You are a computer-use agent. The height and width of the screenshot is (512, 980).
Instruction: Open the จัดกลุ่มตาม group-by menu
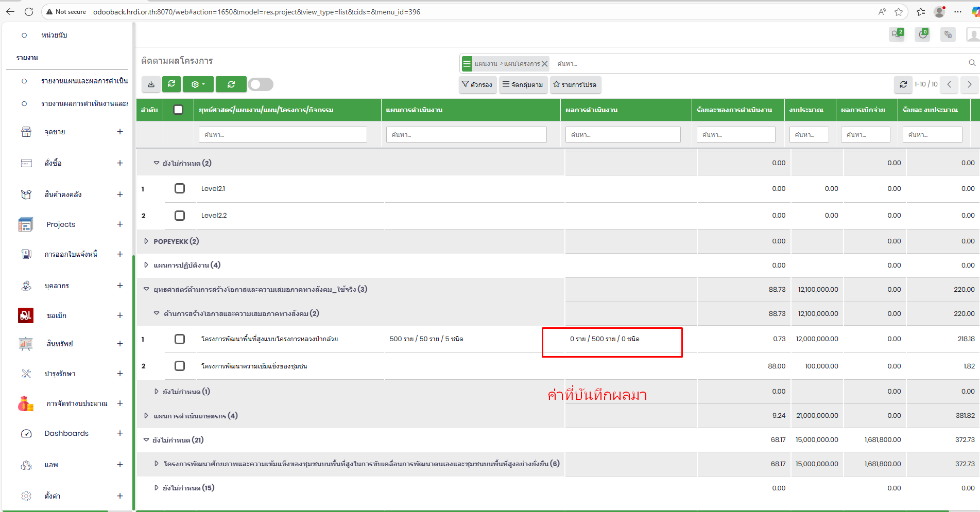point(523,84)
